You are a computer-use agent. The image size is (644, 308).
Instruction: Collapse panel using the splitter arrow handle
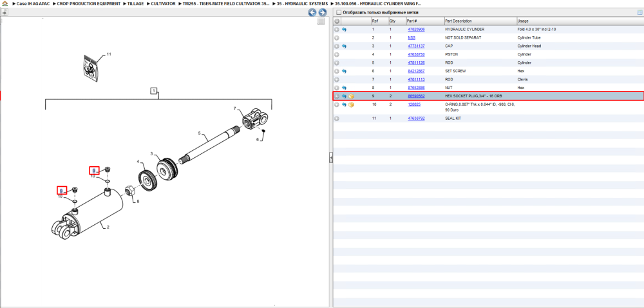tap(330, 158)
